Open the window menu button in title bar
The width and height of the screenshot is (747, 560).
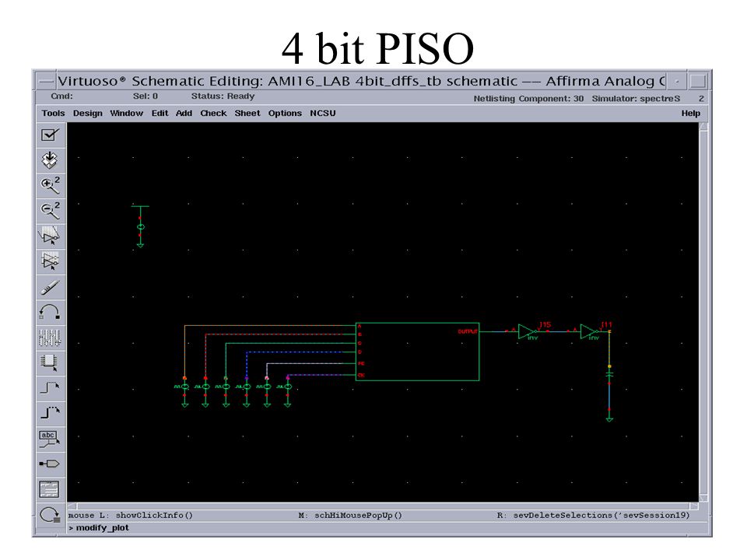(46, 82)
